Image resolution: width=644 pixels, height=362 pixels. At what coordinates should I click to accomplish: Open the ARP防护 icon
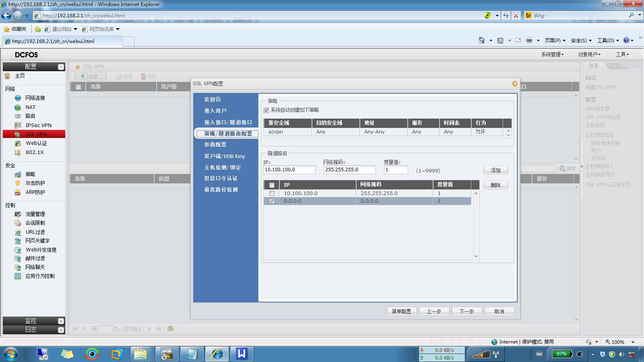coord(18,192)
